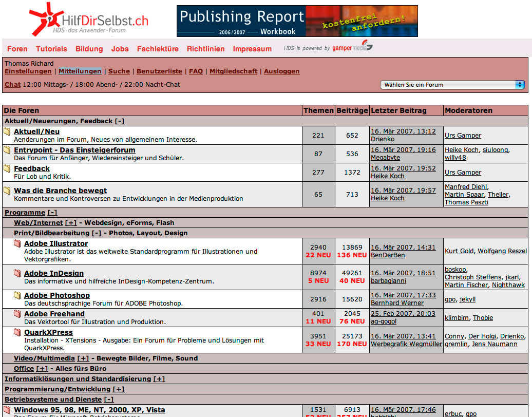Expand Informatiklösungen und Standardisierung [+]
Image resolution: width=532 pixels, height=417 pixels.
pos(159,378)
